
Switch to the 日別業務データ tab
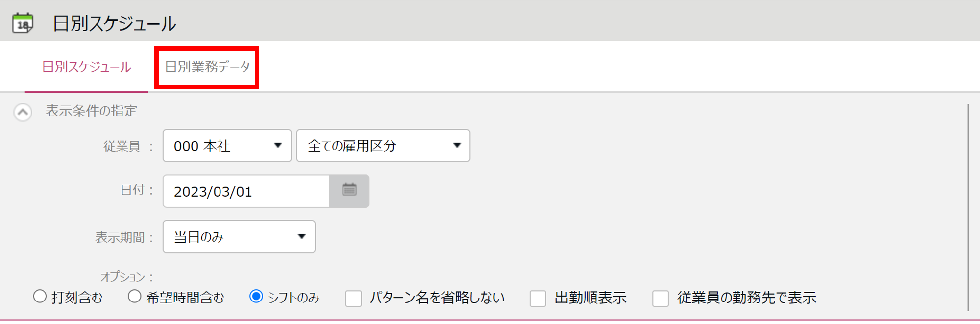207,67
